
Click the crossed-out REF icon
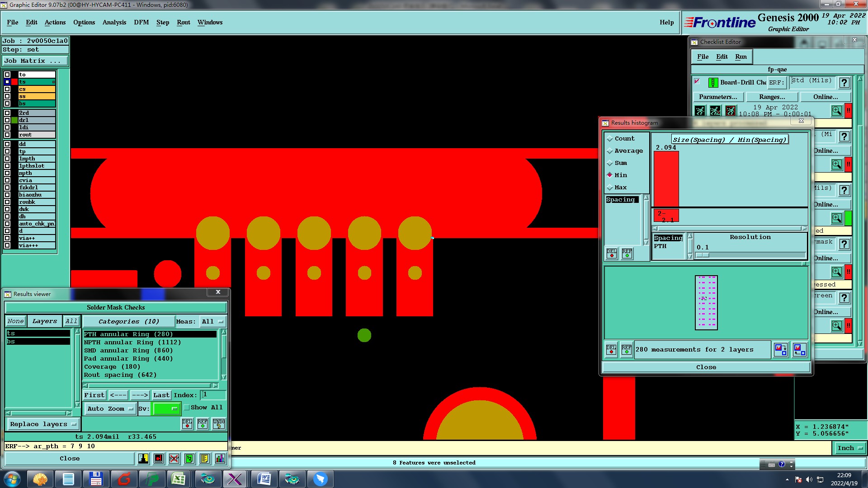coord(174,459)
